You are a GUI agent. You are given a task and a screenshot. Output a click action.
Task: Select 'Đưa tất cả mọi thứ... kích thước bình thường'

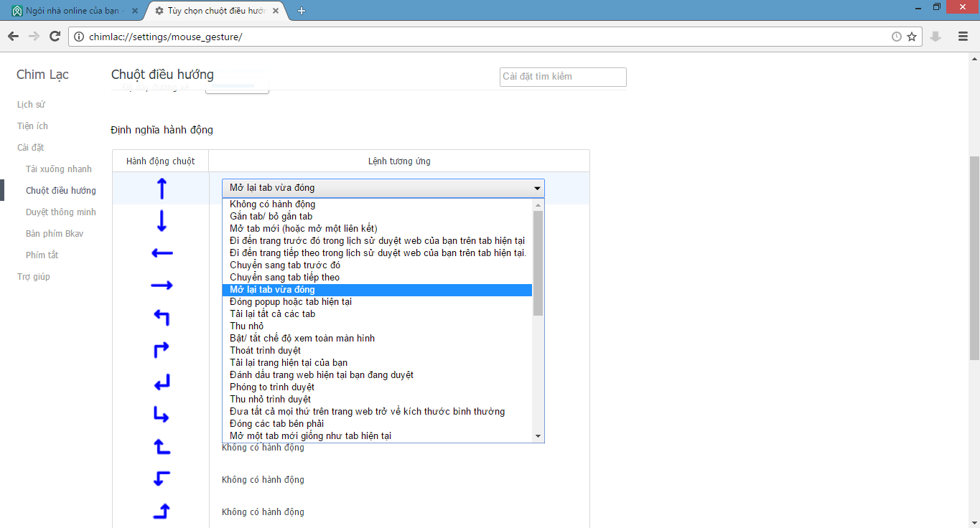[377, 412]
